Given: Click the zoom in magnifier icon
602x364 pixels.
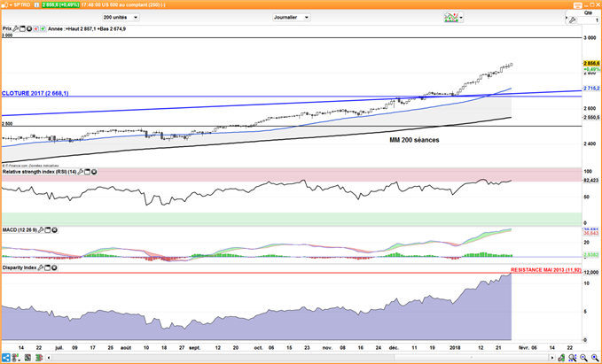Looking at the screenshot, I should point(595,358).
